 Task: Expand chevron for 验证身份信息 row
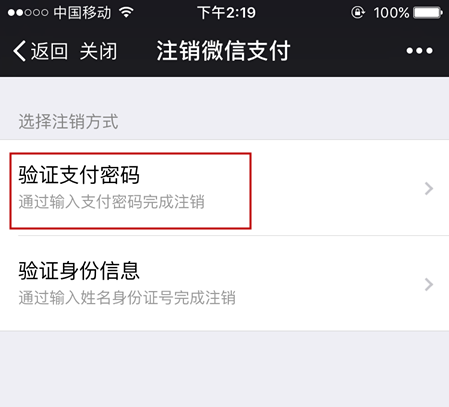pos(429,285)
